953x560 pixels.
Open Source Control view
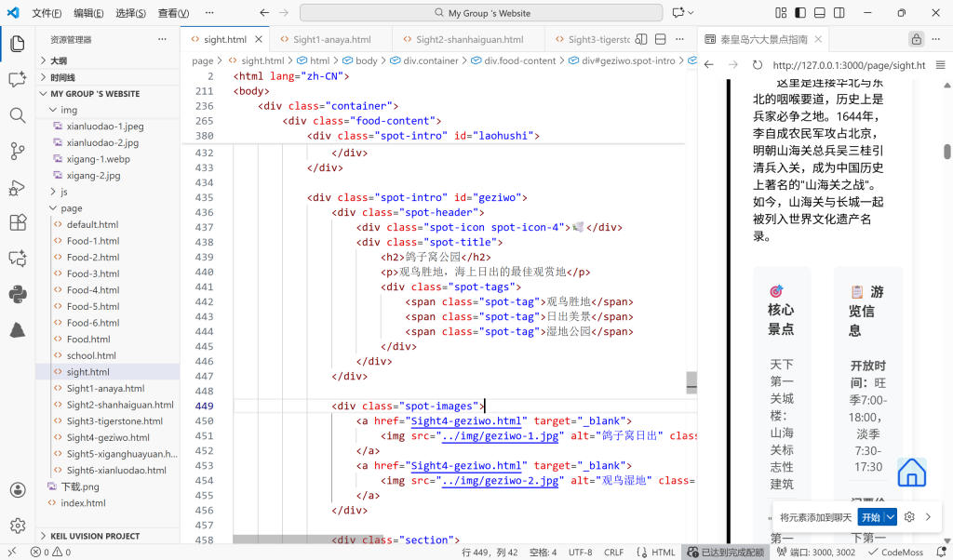pyautogui.click(x=17, y=151)
